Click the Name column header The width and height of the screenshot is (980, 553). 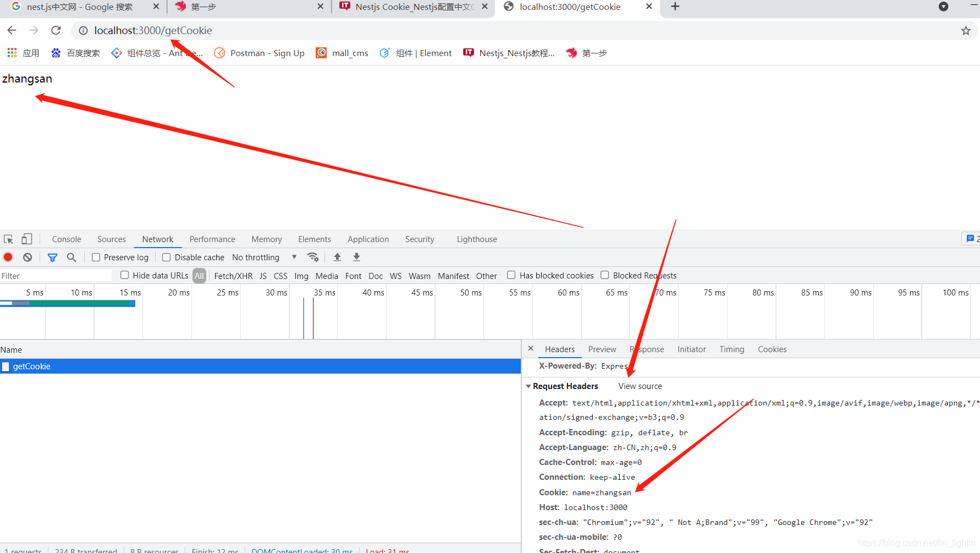pos(260,350)
